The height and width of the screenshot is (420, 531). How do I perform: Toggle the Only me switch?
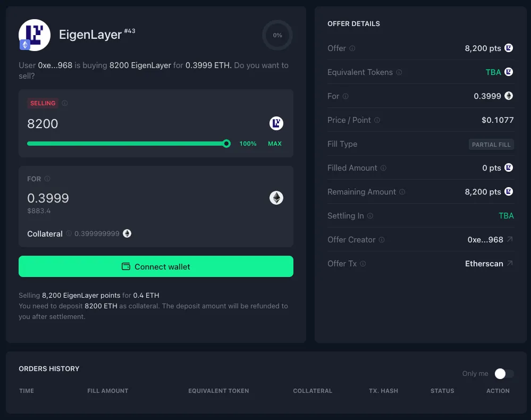click(x=504, y=374)
